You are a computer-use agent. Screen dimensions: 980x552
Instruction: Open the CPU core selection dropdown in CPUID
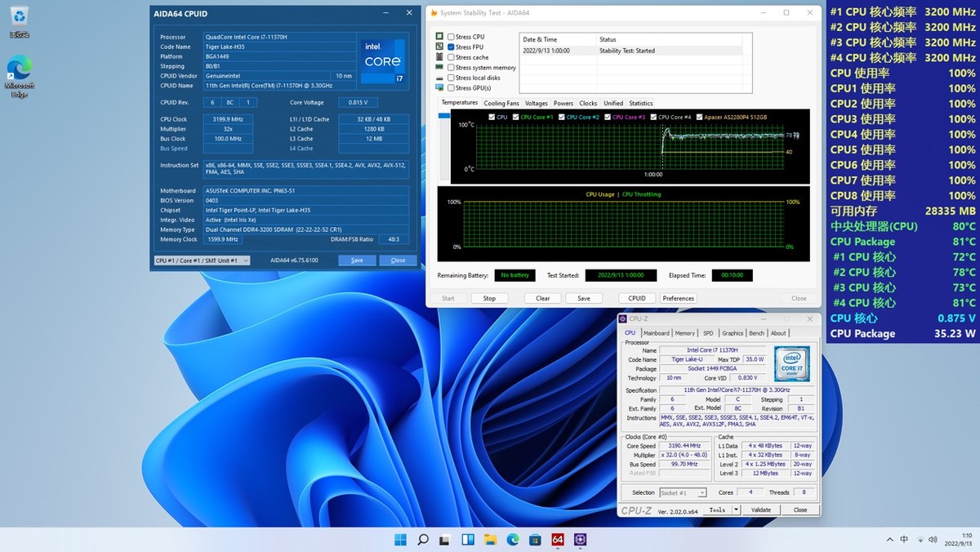pos(202,260)
